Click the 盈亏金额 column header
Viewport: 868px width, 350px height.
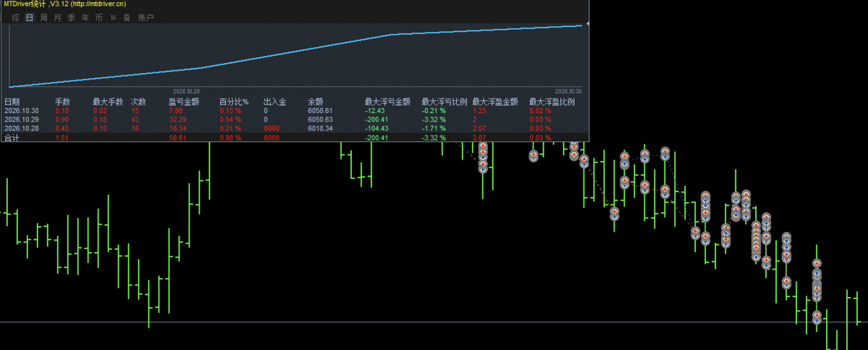click(x=184, y=102)
